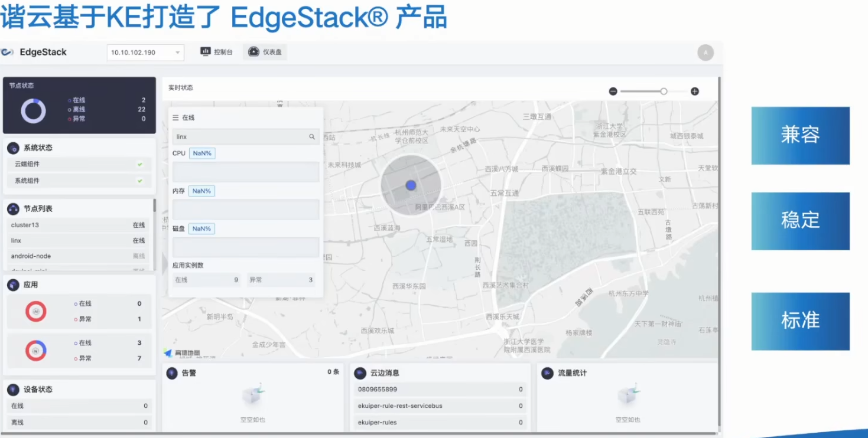Open the user avatar menu
Image resolution: width=868 pixels, height=438 pixels.
tap(706, 53)
